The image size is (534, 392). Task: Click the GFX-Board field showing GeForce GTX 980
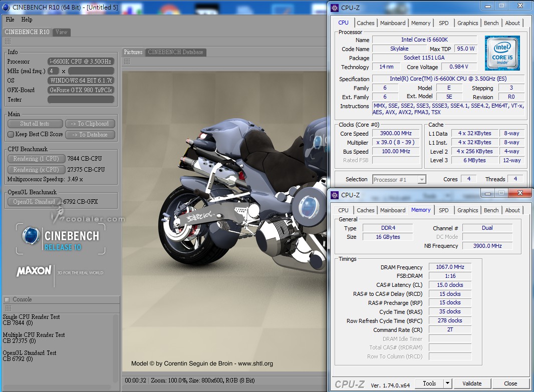pyautogui.click(x=81, y=90)
